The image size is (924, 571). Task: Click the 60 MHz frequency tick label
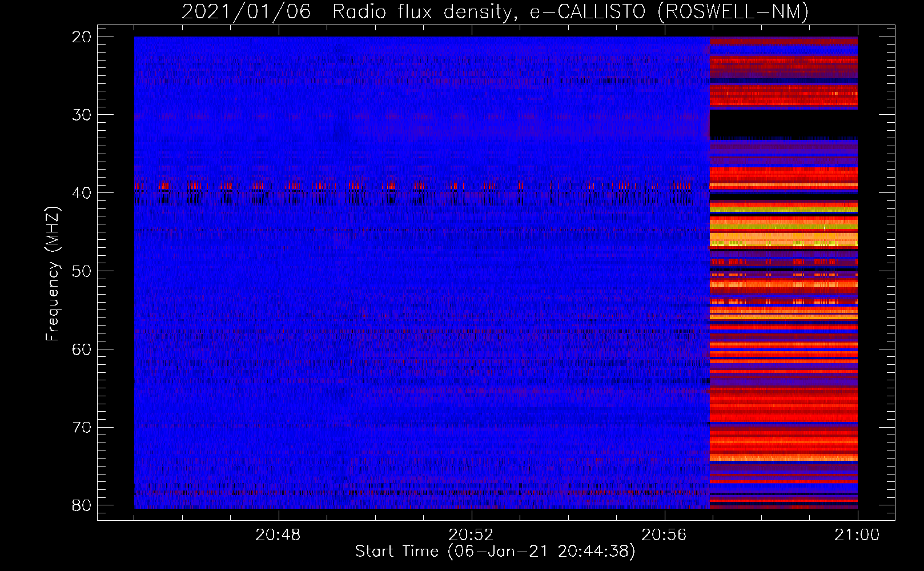click(82, 349)
